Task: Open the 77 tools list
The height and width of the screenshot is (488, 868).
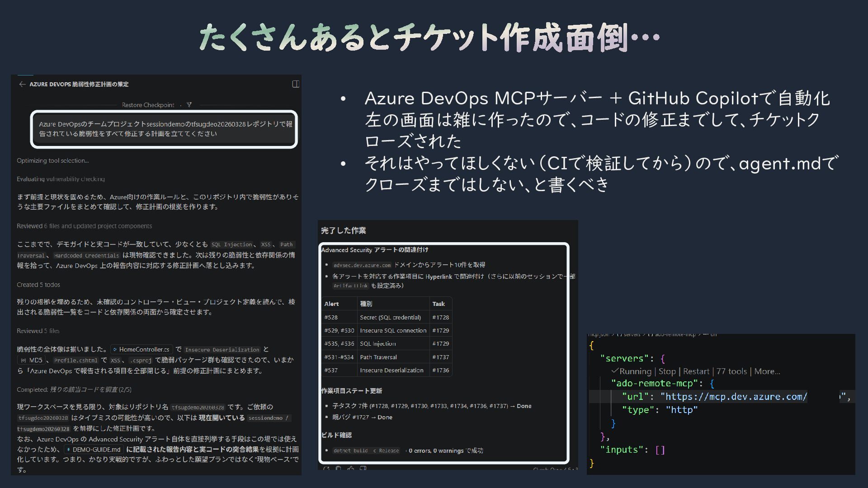Action: 731,371
